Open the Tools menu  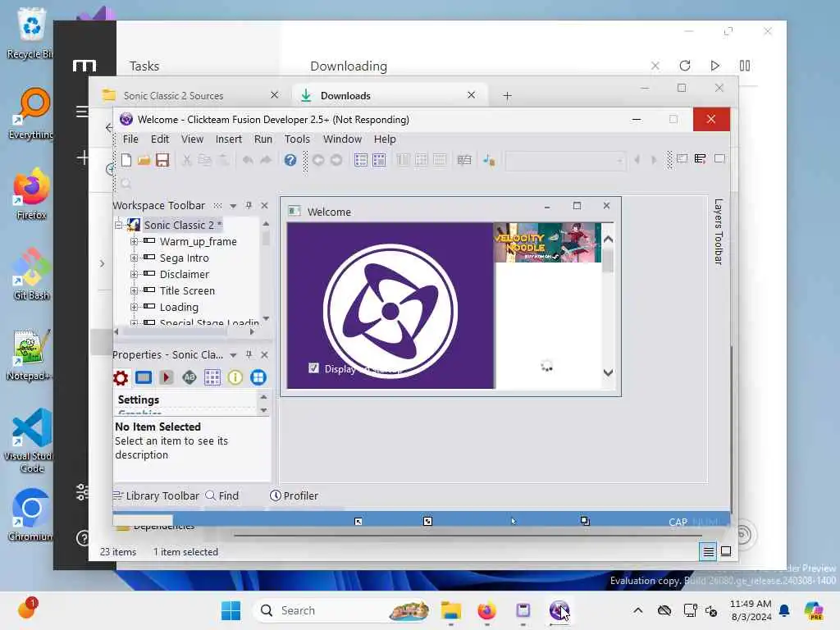pyautogui.click(x=297, y=139)
